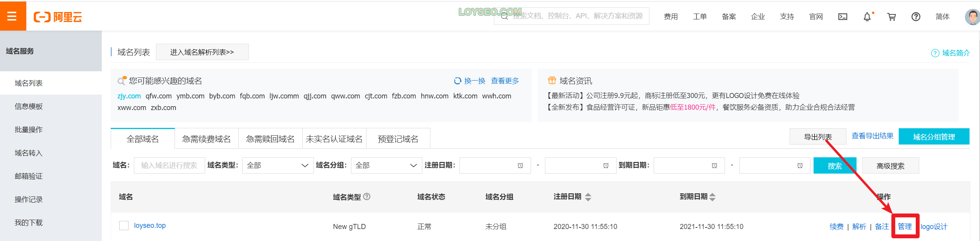The image size is (980, 241).
Task: Click the 高级搜索 button
Action: click(x=891, y=166)
